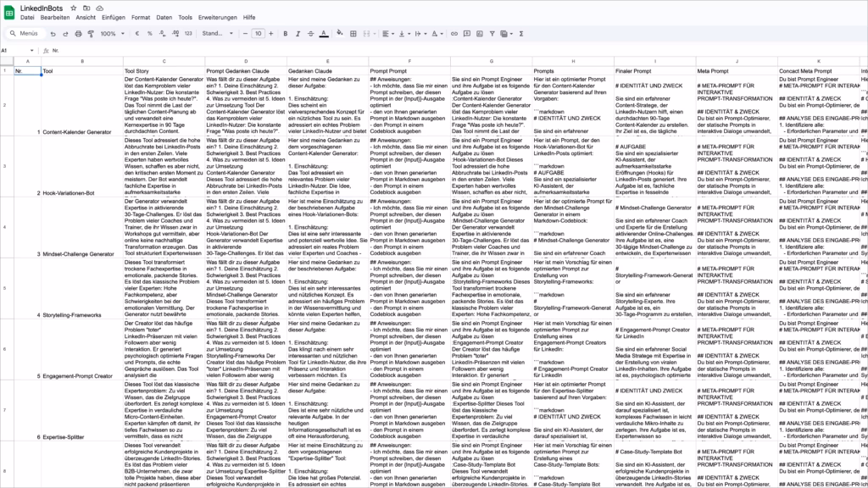The image size is (868, 488).
Task: Open the Erweiterungen menu
Action: tap(218, 18)
